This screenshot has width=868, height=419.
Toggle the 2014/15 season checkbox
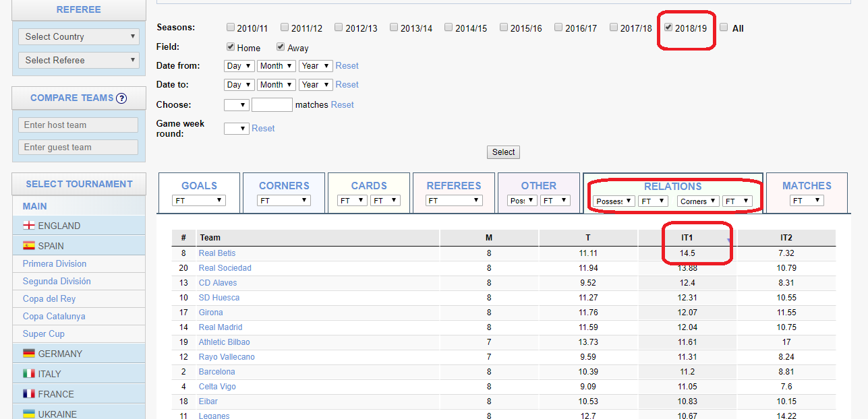pyautogui.click(x=449, y=28)
